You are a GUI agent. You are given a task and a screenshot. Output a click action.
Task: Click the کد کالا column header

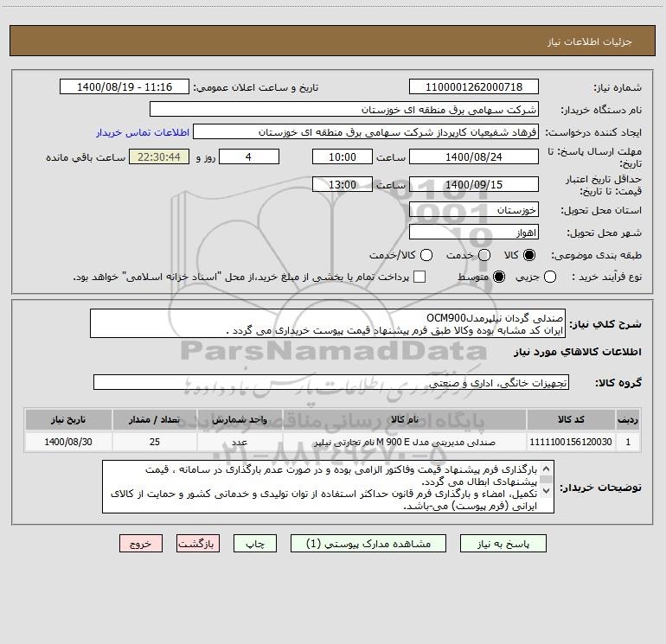[571, 419]
